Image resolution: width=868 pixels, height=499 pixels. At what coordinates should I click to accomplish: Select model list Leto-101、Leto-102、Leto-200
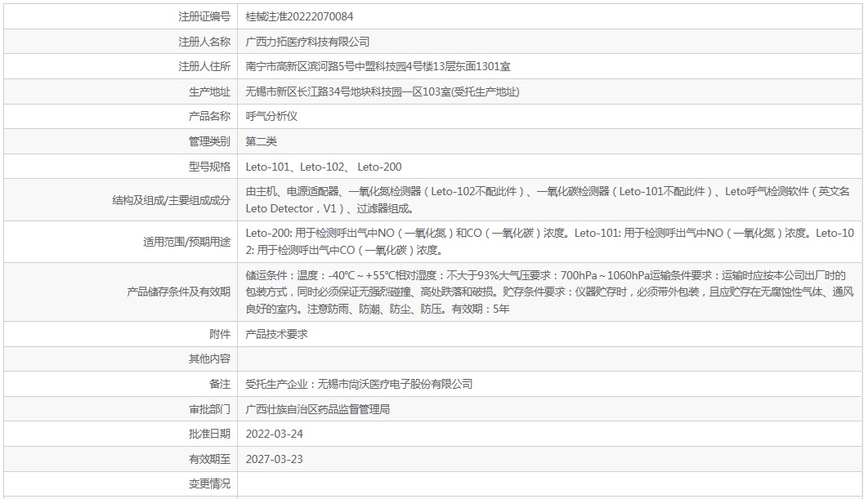[x=324, y=167]
